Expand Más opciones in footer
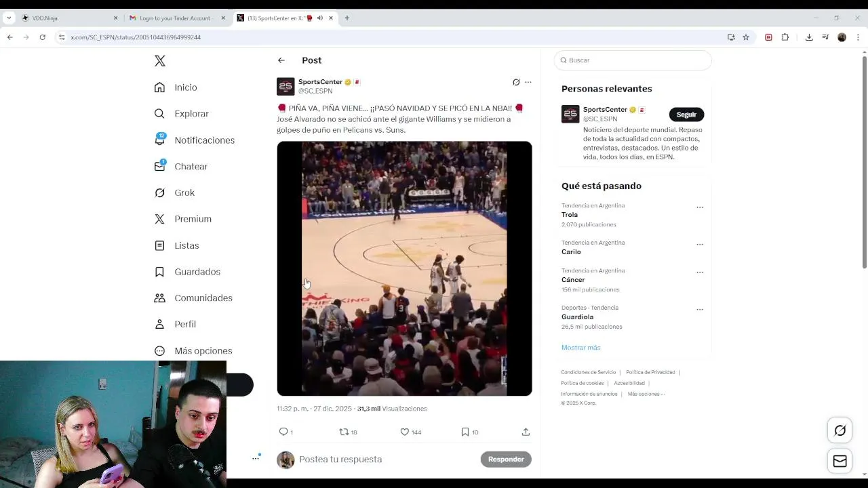This screenshot has height=488, width=868. 646,394
